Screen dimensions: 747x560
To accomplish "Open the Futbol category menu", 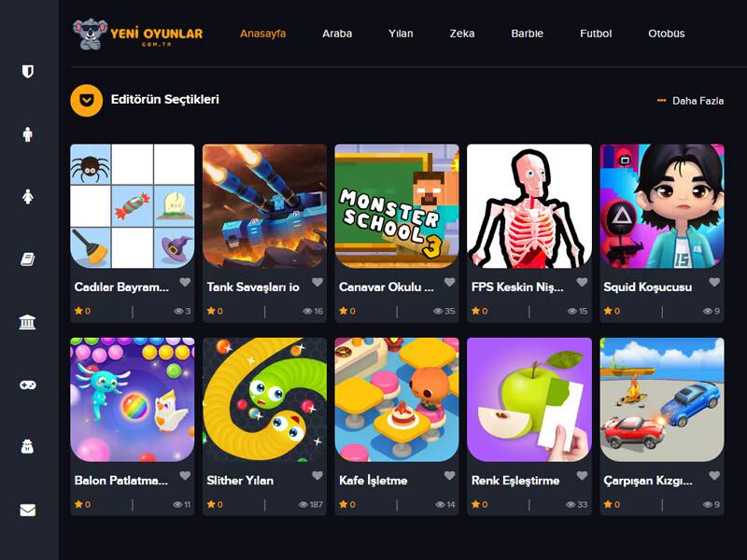I will pos(596,34).
